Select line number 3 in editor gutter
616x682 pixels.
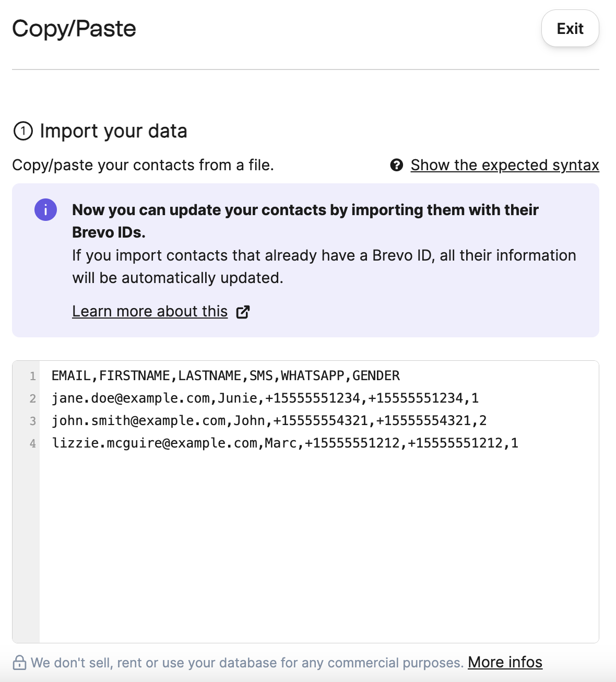(x=32, y=421)
